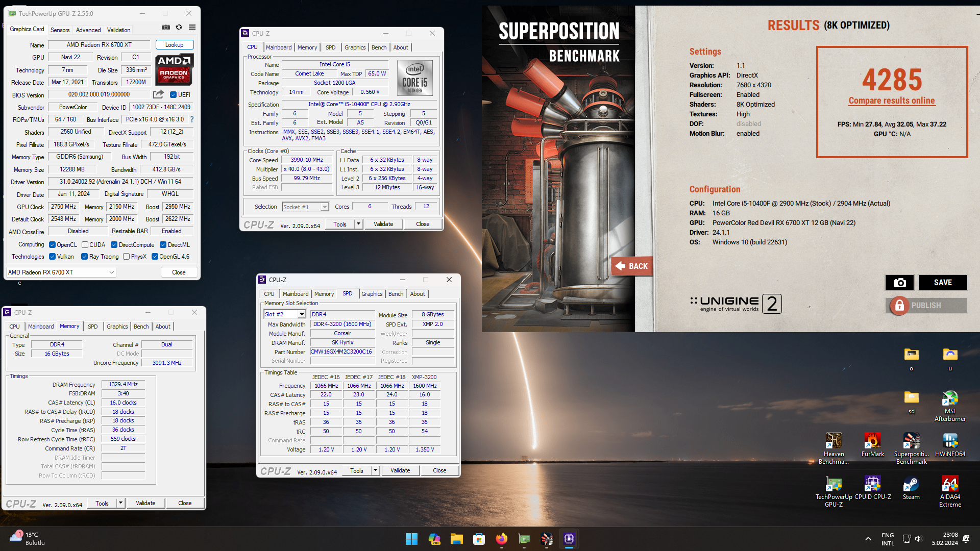
Task: Toggle OpenGL 4.6 checkbox
Action: pos(155,257)
